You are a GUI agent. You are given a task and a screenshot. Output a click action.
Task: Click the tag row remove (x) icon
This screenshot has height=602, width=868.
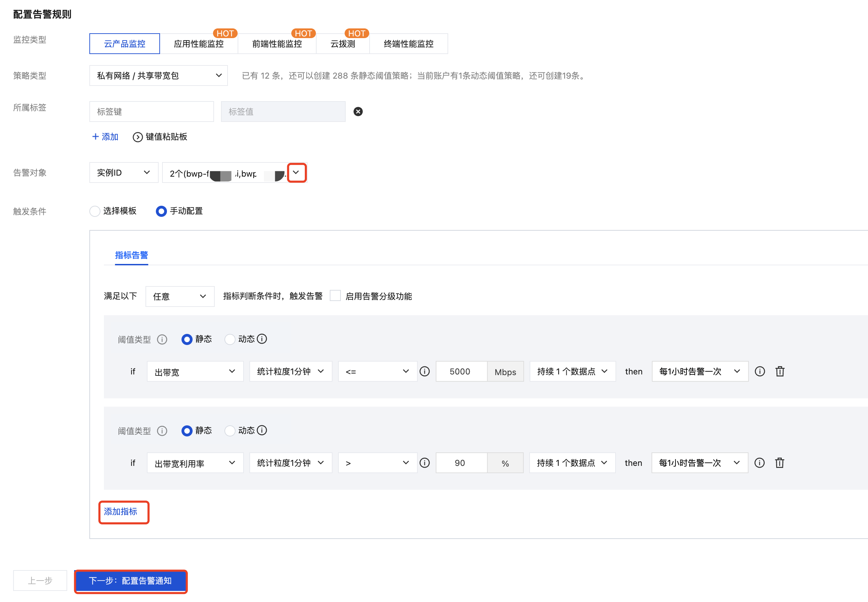(x=357, y=112)
